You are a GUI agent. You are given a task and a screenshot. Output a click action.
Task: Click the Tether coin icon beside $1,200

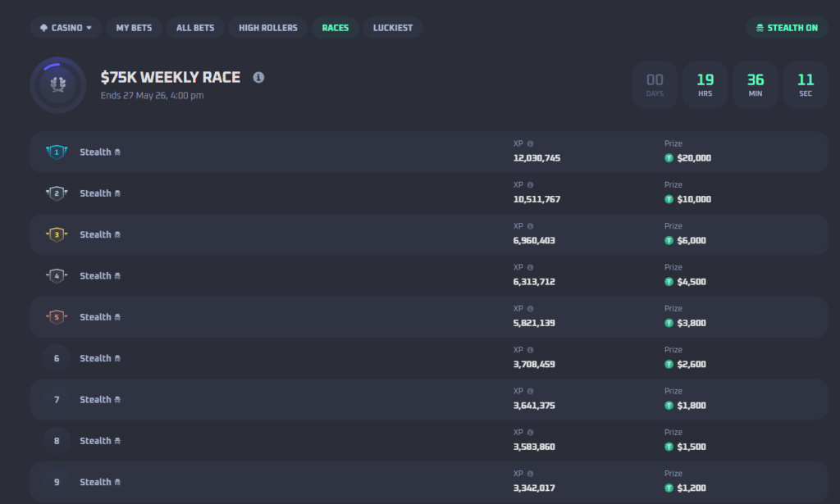tap(669, 488)
